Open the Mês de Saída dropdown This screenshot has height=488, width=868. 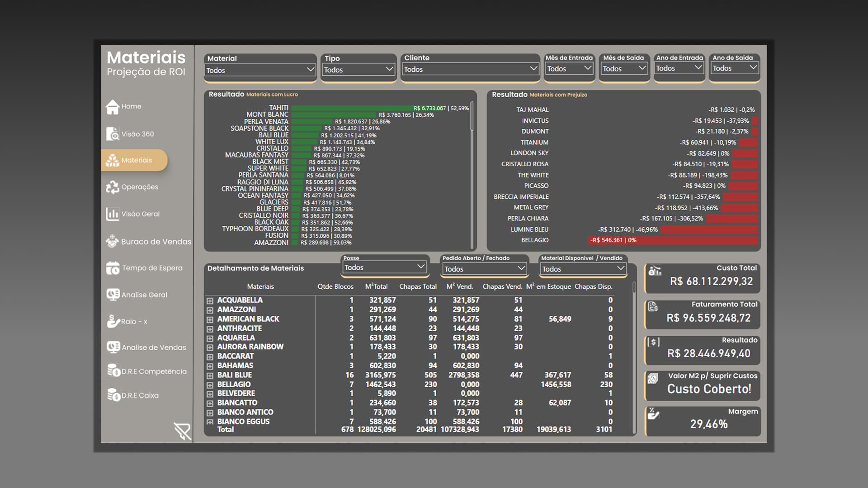(x=624, y=69)
